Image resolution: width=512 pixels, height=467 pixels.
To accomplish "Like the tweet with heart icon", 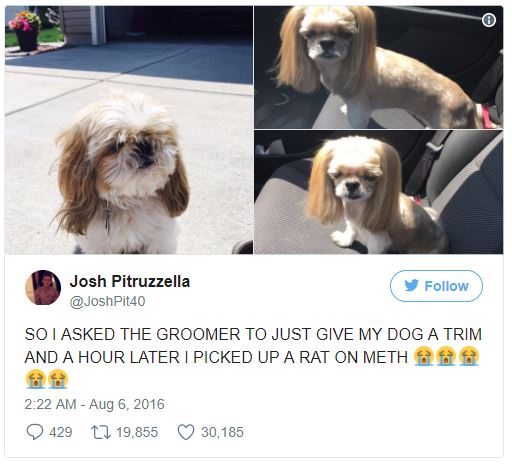I will point(186,432).
